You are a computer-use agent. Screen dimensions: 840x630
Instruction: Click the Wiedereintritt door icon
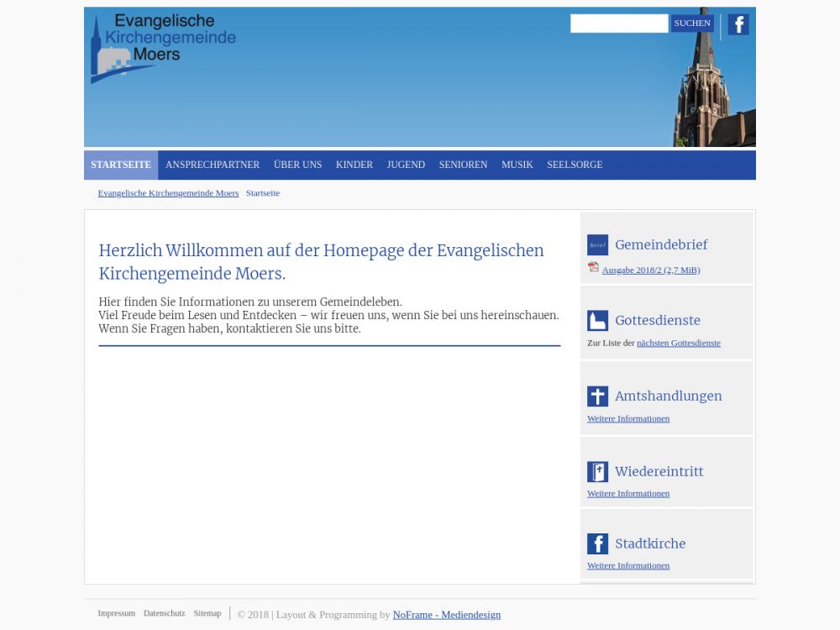[597, 472]
